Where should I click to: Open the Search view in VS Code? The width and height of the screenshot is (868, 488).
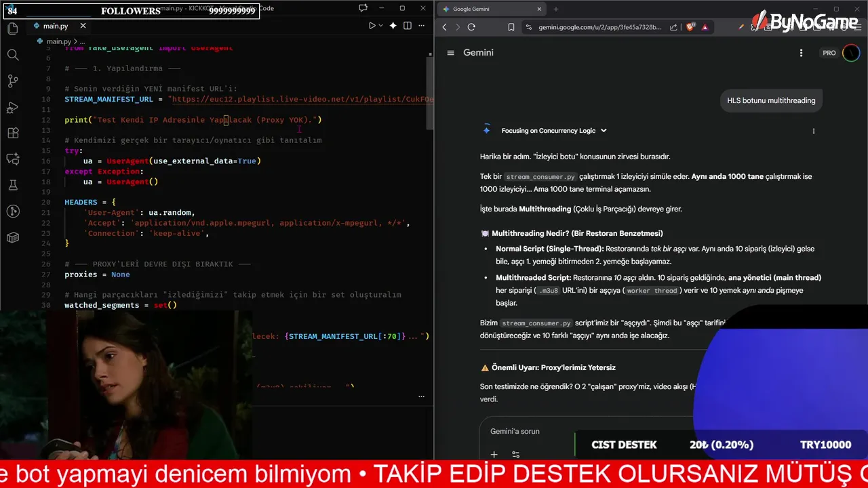click(13, 55)
